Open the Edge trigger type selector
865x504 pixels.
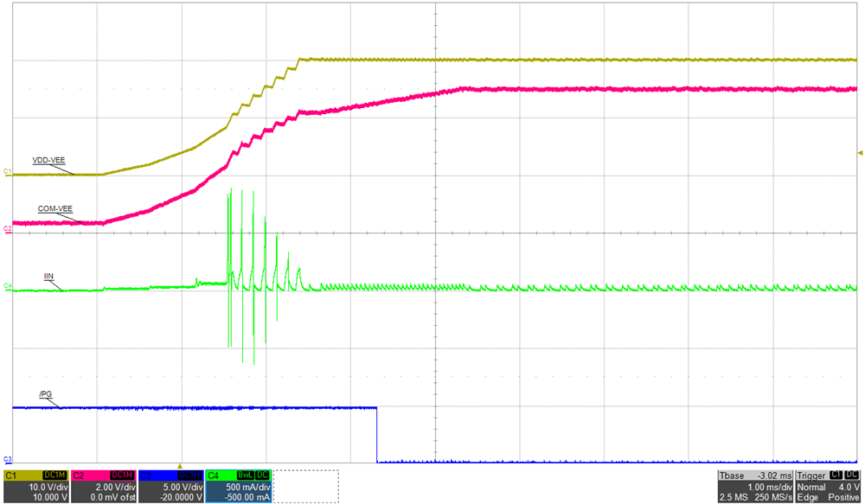[807, 497]
